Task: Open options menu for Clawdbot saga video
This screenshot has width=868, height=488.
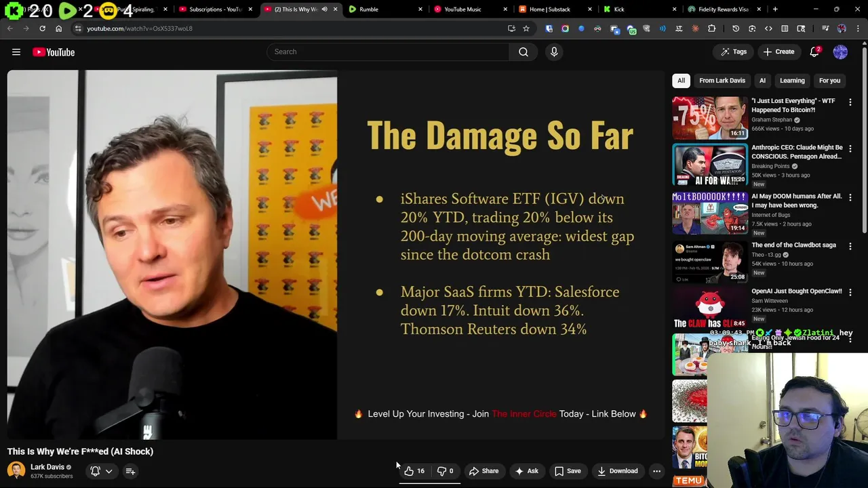Action: click(x=850, y=246)
